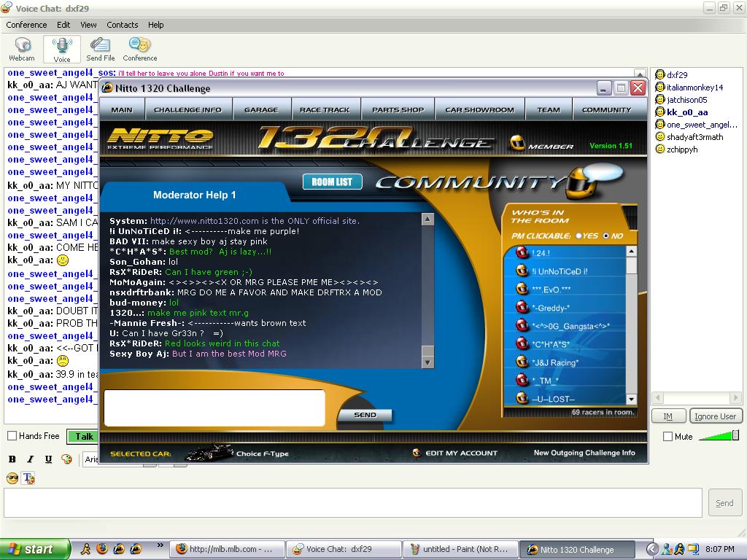Set PM Clickable to YES
Image resolution: width=747 pixels, height=560 pixels.
tap(578, 236)
